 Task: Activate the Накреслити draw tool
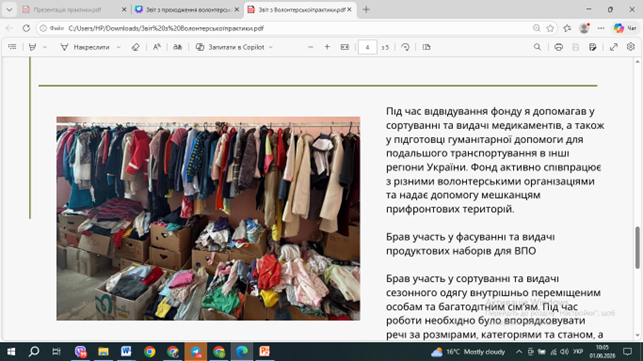85,47
